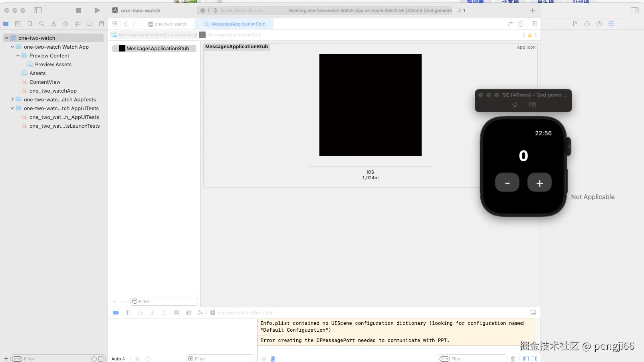Open the Source Control navigator
The width and height of the screenshot is (644, 362).
[x=18, y=24]
